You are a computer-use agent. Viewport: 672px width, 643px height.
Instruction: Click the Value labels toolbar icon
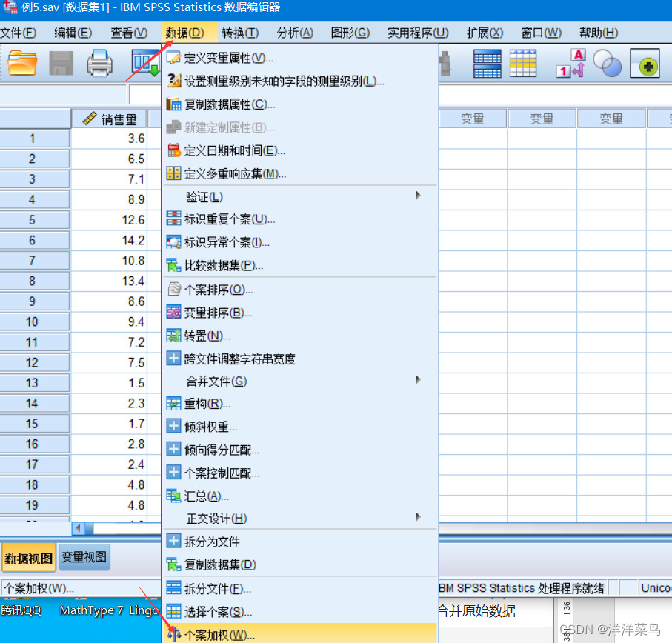click(x=570, y=64)
